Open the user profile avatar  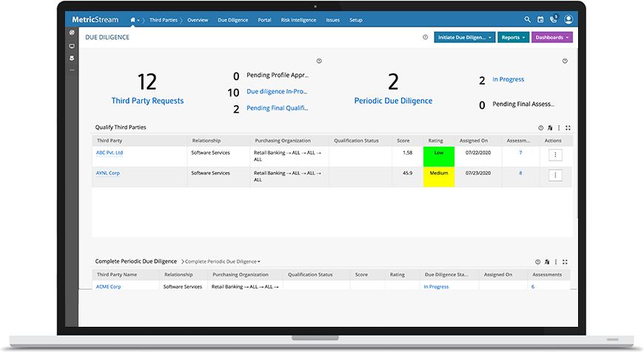tap(568, 19)
